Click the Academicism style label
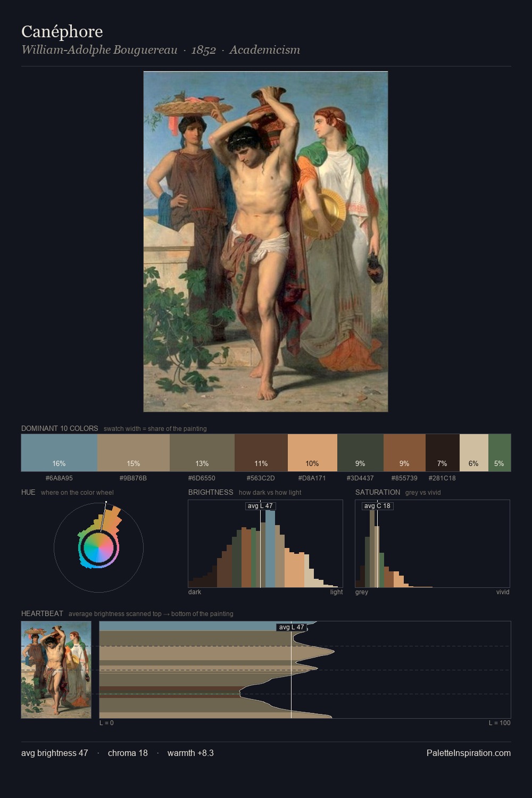Image resolution: width=532 pixels, height=798 pixels. pos(265,50)
